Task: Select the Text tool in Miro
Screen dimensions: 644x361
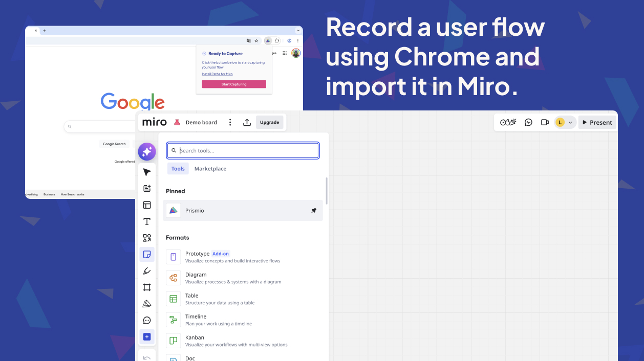Action: (x=147, y=221)
